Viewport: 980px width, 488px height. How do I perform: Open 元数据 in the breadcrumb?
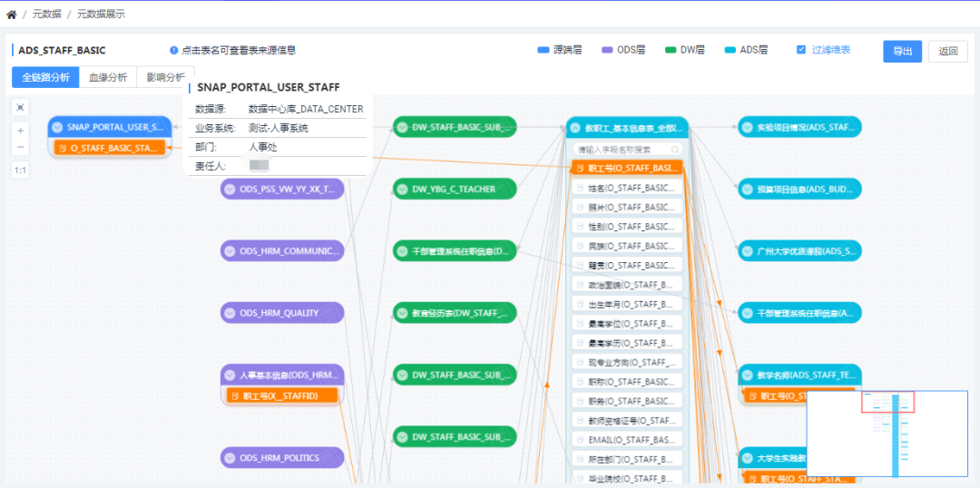point(47,15)
